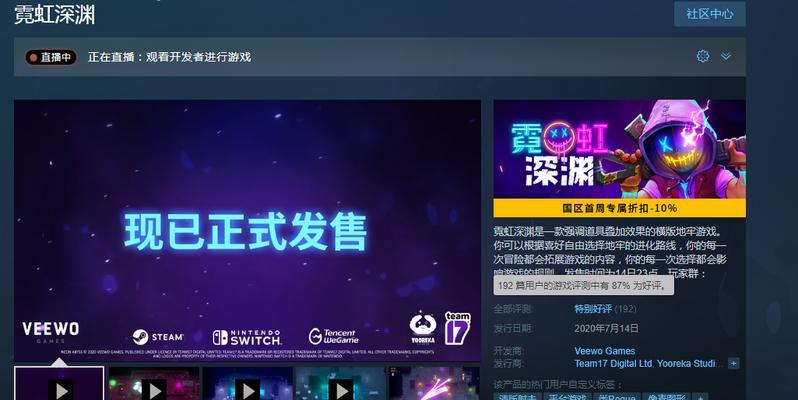798x400 pixels.
Task: Click the 直播中 live badge
Action: coord(51,57)
